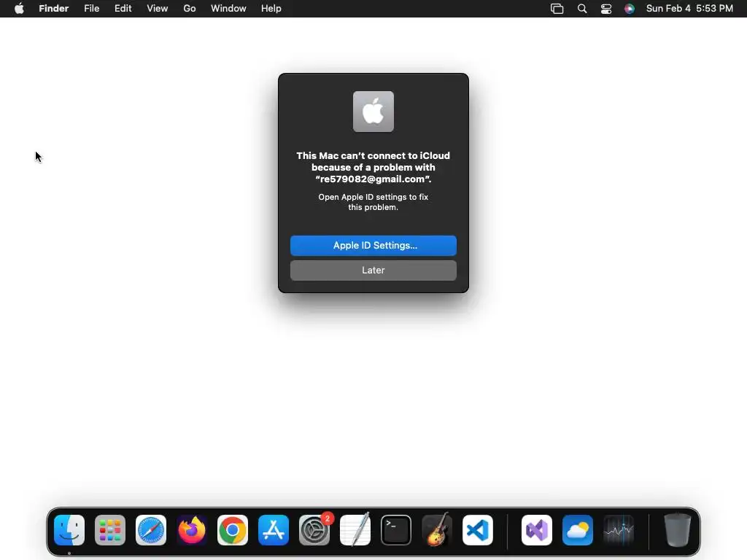Open the Go menu
This screenshot has width=747, height=560.
click(190, 9)
